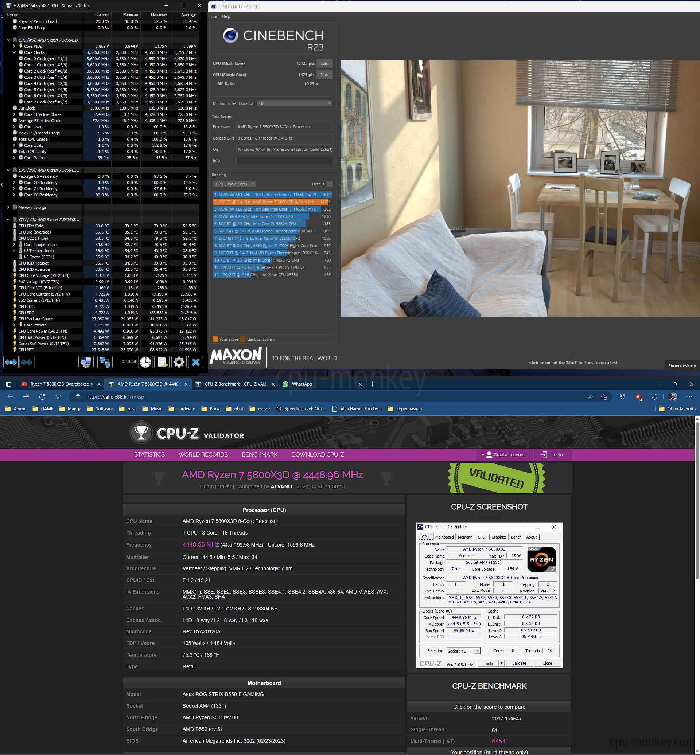Expand Memory Timings group
700x755 pixels.
(x=8, y=207)
